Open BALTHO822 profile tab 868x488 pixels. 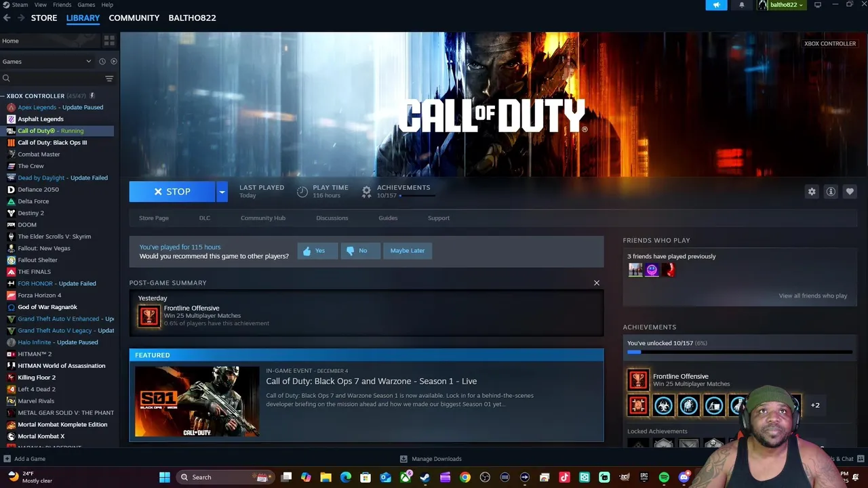[x=192, y=18]
